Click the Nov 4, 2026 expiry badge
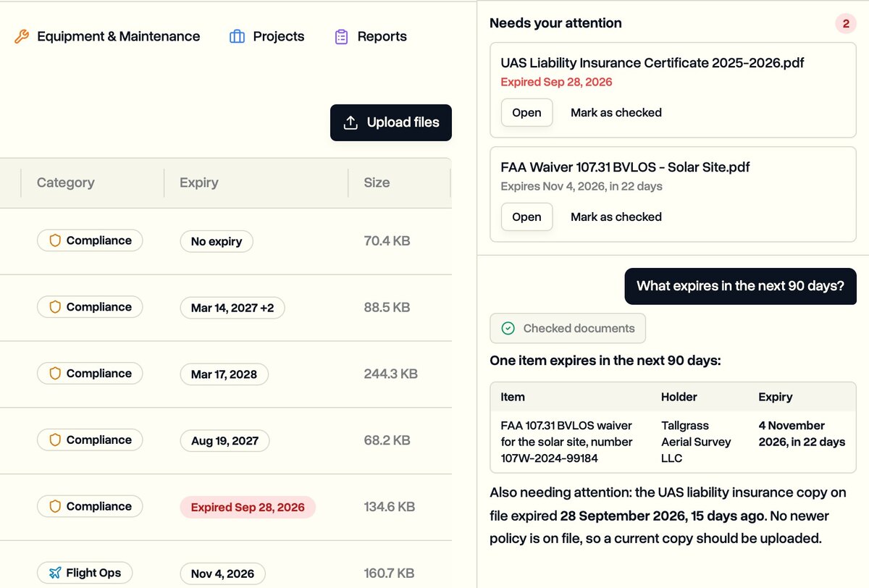The width and height of the screenshot is (869, 588). pos(222,574)
